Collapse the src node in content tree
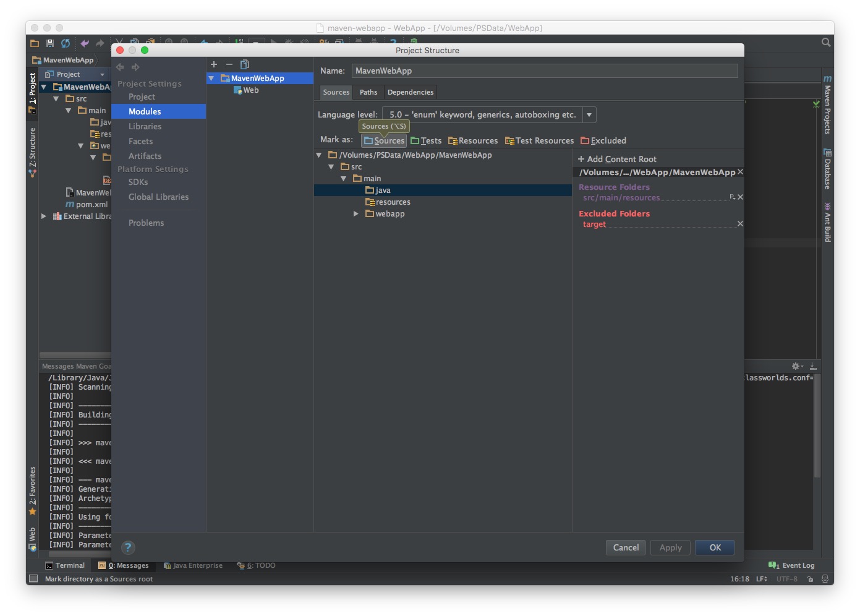This screenshot has width=860, height=616. pos(331,167)
